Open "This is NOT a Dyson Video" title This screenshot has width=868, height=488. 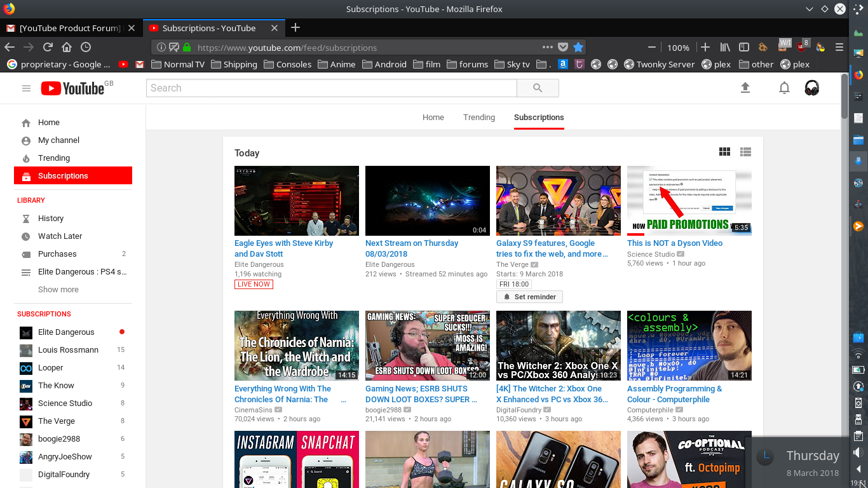(675, 243)
